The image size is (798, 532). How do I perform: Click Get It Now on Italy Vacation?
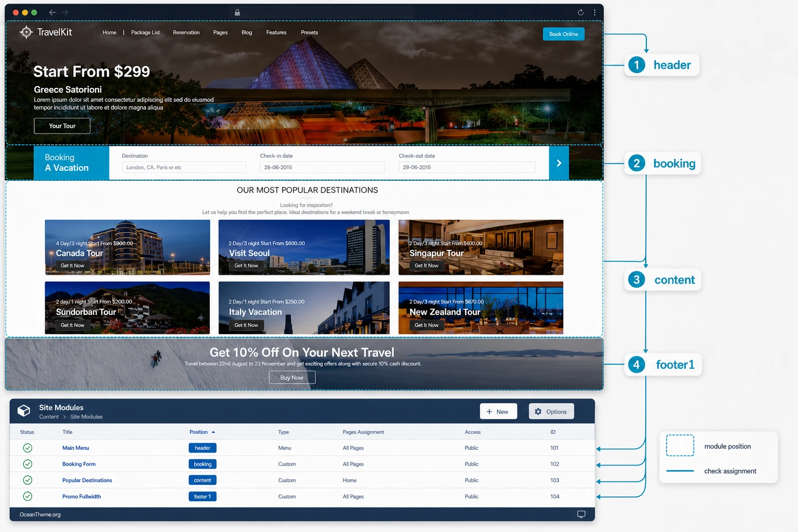246,325
